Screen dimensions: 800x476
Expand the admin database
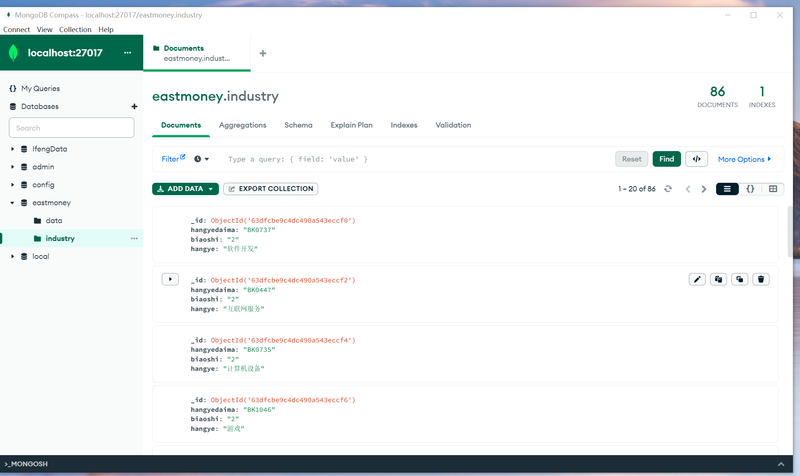[x=13, y=167]
